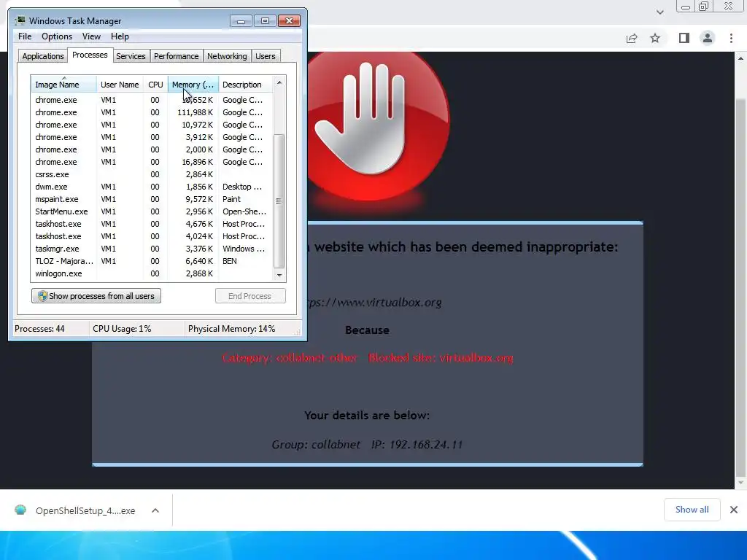This screenshot has height=560, width=747.
Task: Click process list scrollbar down arrow
Action: [279, 275]
